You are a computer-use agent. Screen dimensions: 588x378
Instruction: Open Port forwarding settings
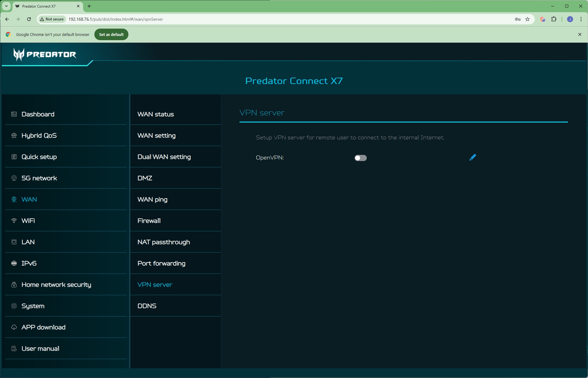(x=161, y=263)
